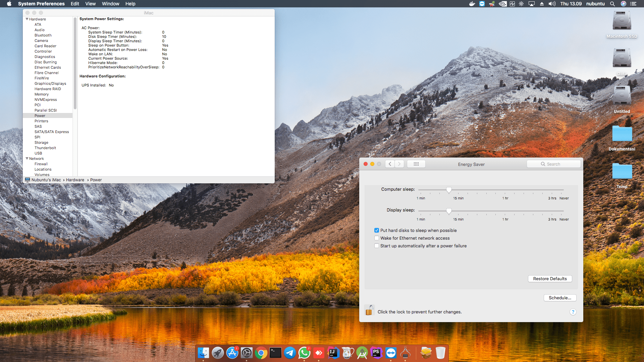The width and height of the screenshot is (644, 362).
Task: Open the TeamViewer menu bar icon
Action: [x=482, y=4]
